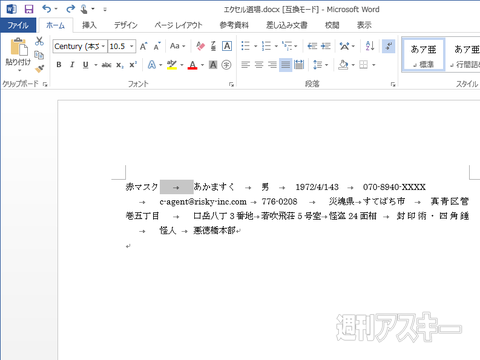The width and height of the screenshot is (480, 360).
Task: Insert enclosed character icon
Action: pyautogui.click(x=226, y=65)
